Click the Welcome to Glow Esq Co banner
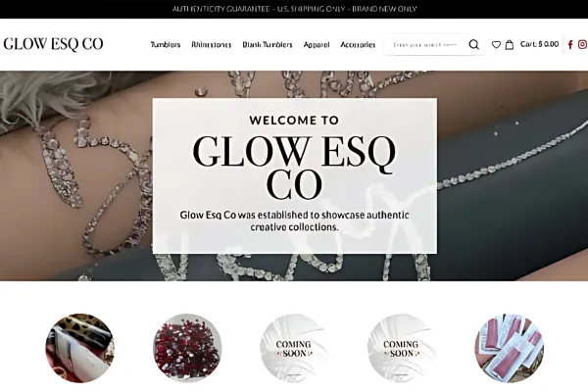The image size is (588, 392). tap(295, 176)
